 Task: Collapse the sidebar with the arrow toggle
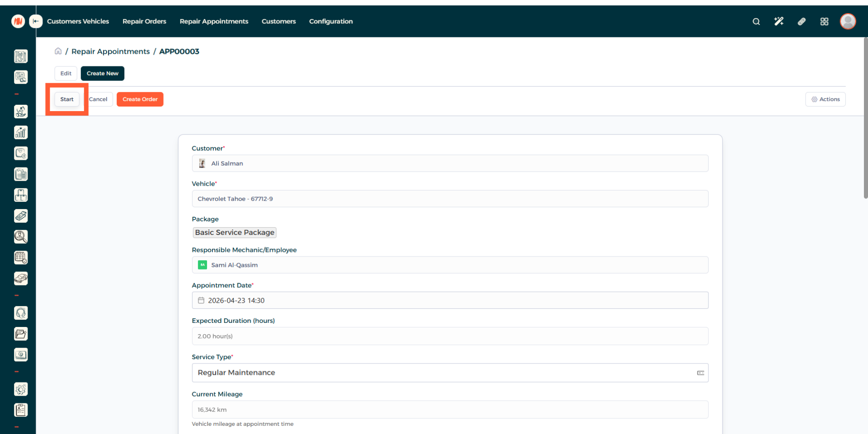(x=36, y=21)
